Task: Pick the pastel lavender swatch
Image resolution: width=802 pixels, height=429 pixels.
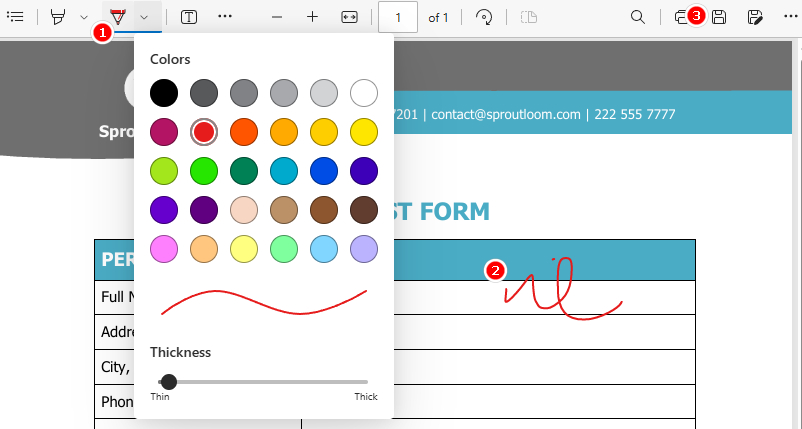Action: click(364, 249)
